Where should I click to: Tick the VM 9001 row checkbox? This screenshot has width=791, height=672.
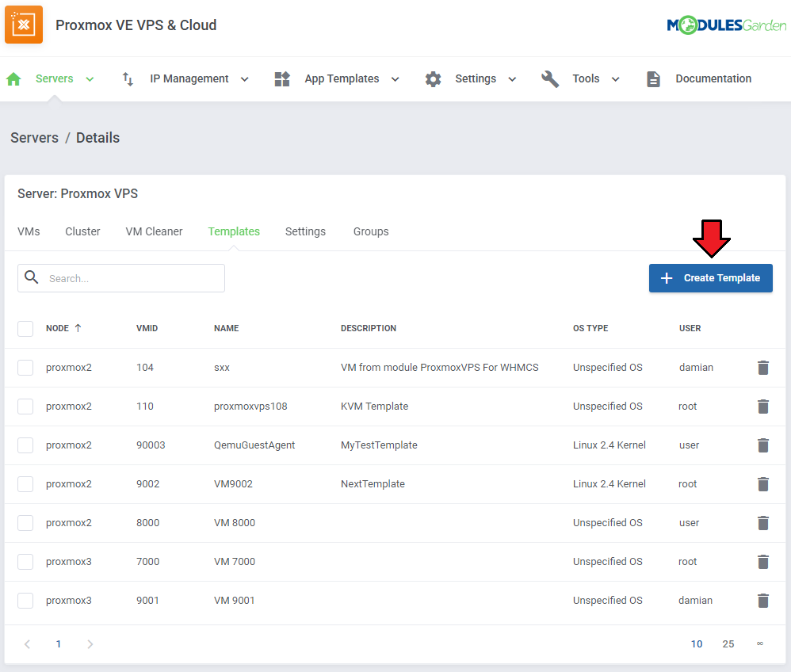(x=25, y=601)
